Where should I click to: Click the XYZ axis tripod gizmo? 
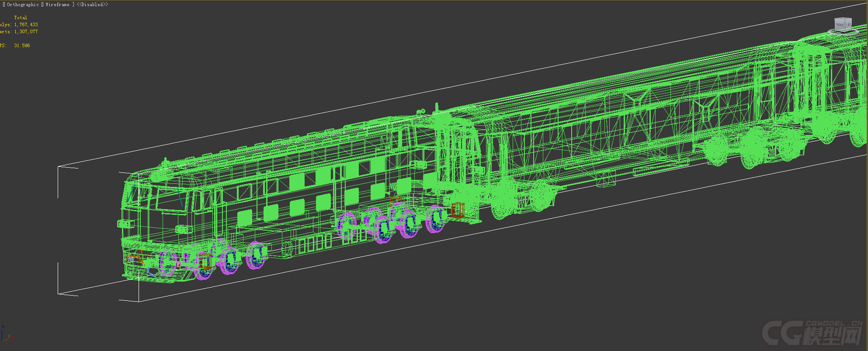[5, 335]
